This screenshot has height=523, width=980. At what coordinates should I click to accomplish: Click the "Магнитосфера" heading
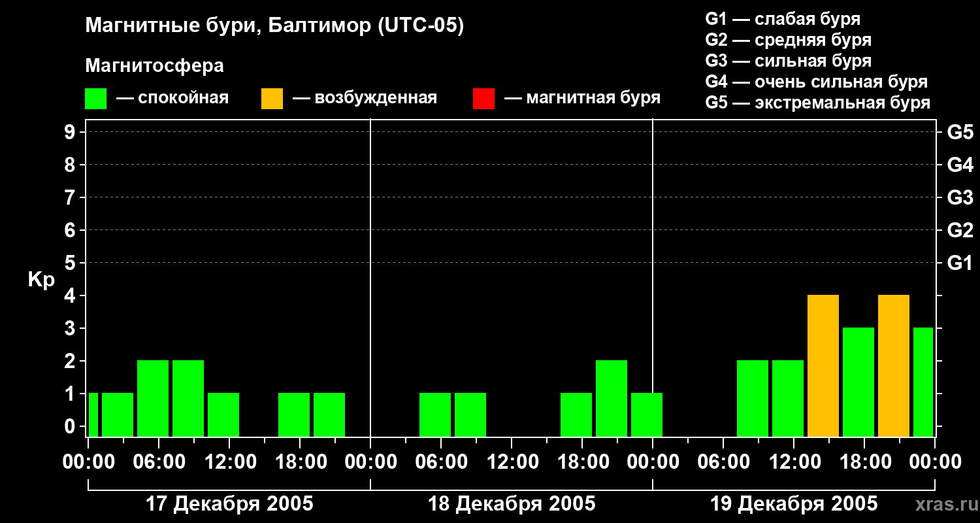(x=154, y=66)
